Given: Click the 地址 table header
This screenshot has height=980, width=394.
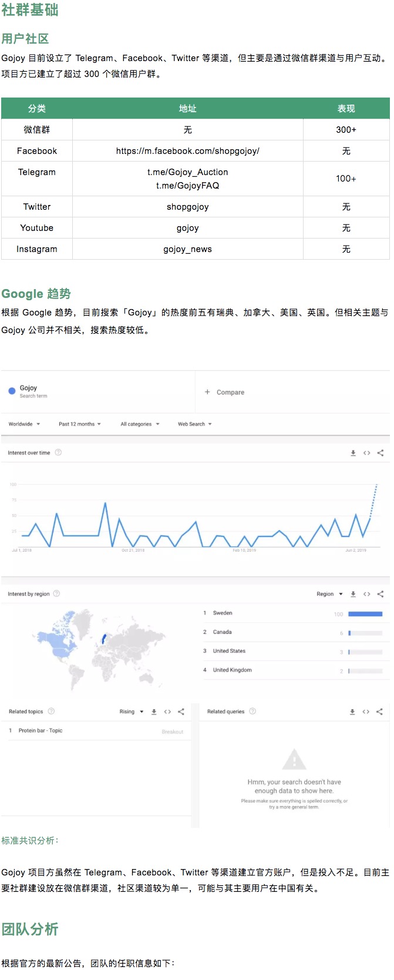Looking at the screenshot, I should click(188, 109).
